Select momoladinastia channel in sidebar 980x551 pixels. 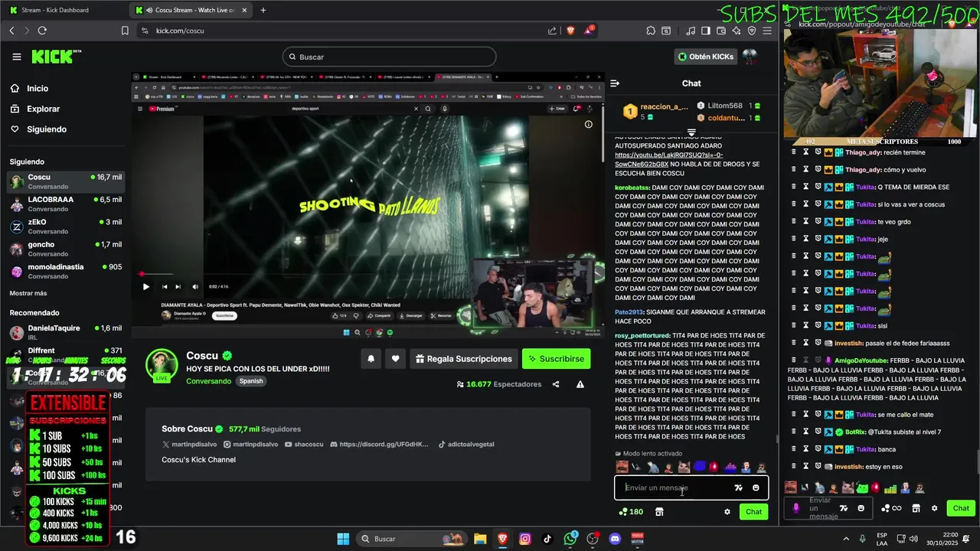(x=66, y=271)
